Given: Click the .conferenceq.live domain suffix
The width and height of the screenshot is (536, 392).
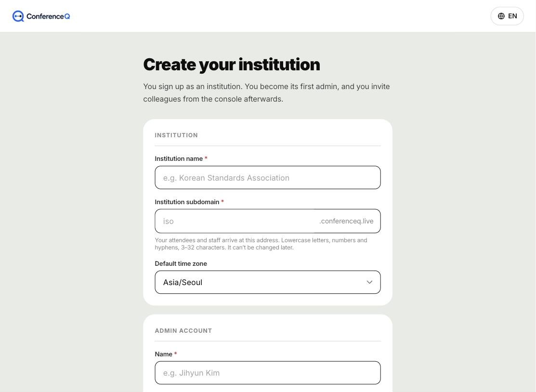Looking at the screenshot, I should point(346,221).
